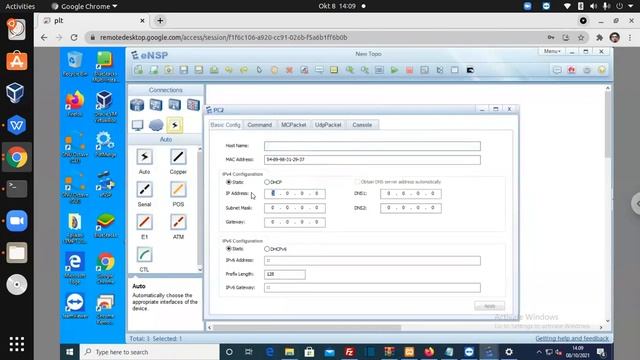The width and height of the screenshot is (640, 360).
Task: Click the Prefix Length input field
Action: (x=284, y=274)
